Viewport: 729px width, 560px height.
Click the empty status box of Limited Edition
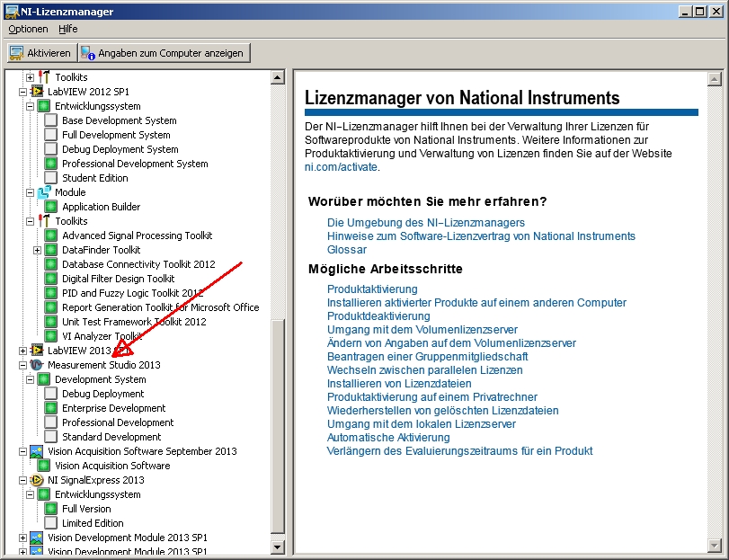(50, 523)
